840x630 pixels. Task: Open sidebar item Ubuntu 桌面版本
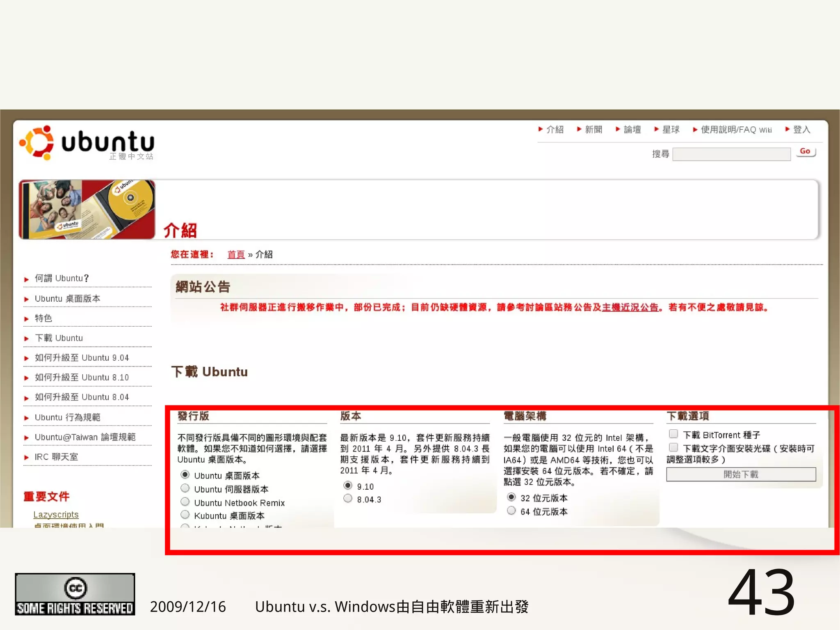coord(67,299)
